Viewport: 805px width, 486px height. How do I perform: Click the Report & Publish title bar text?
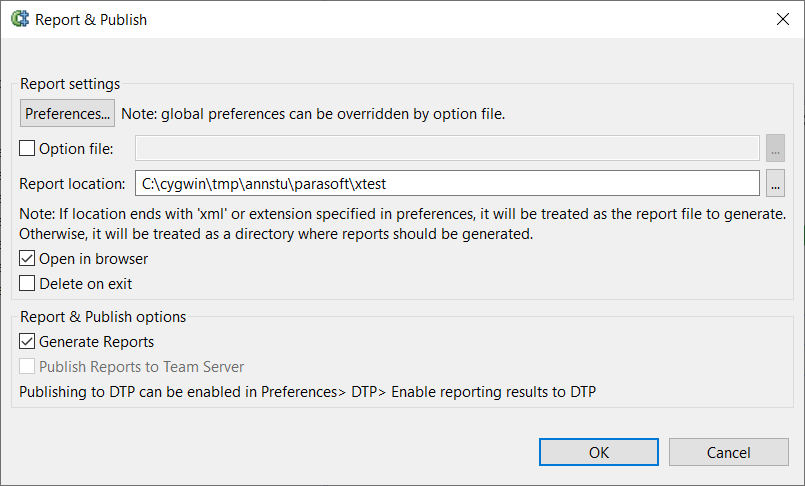[91, 20]
